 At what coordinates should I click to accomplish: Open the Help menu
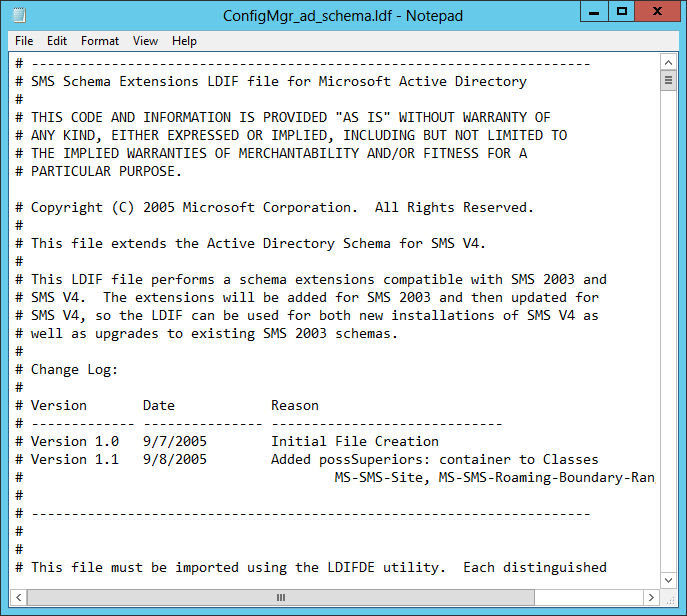(x=184, y=41)
